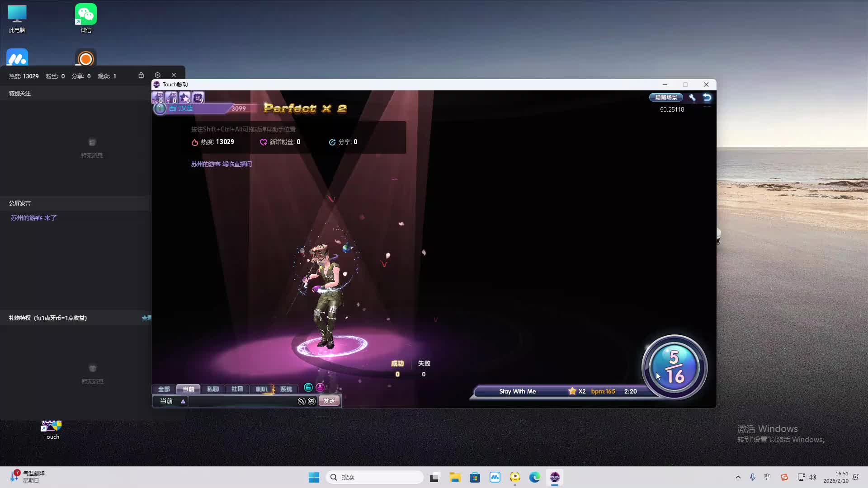The height and width of the screenshot is (488, 868).
Task: Click the bpm:165 label
Action: coord(603,391)
